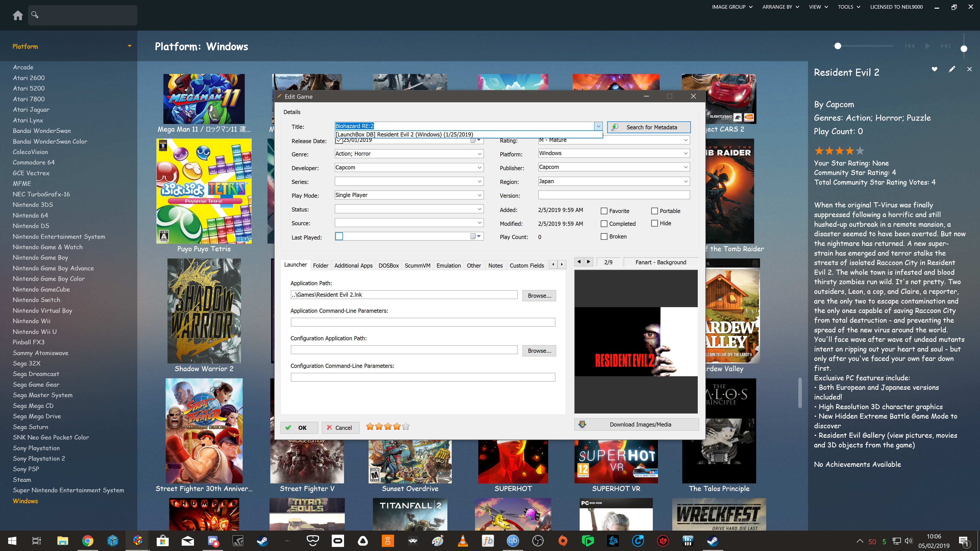Adjust the image size slider
The height and width of the screenshot is (551, 980).
point(838,46)
